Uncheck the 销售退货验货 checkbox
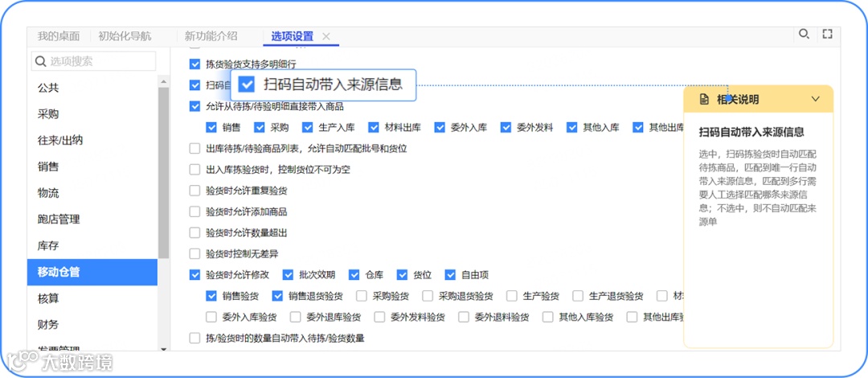This screenshot has height=378, width=868. point(277,296)
